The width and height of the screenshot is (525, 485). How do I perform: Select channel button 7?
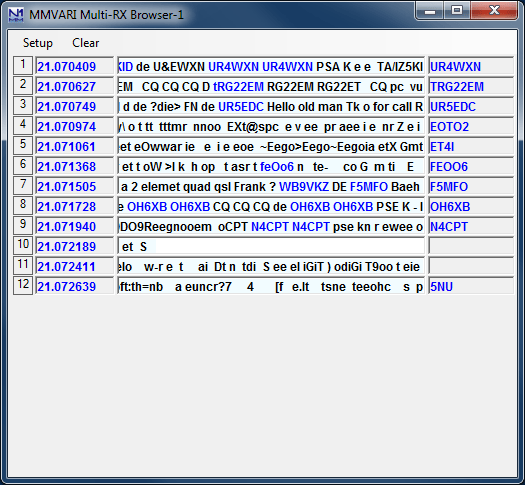[x=23, y=185]
